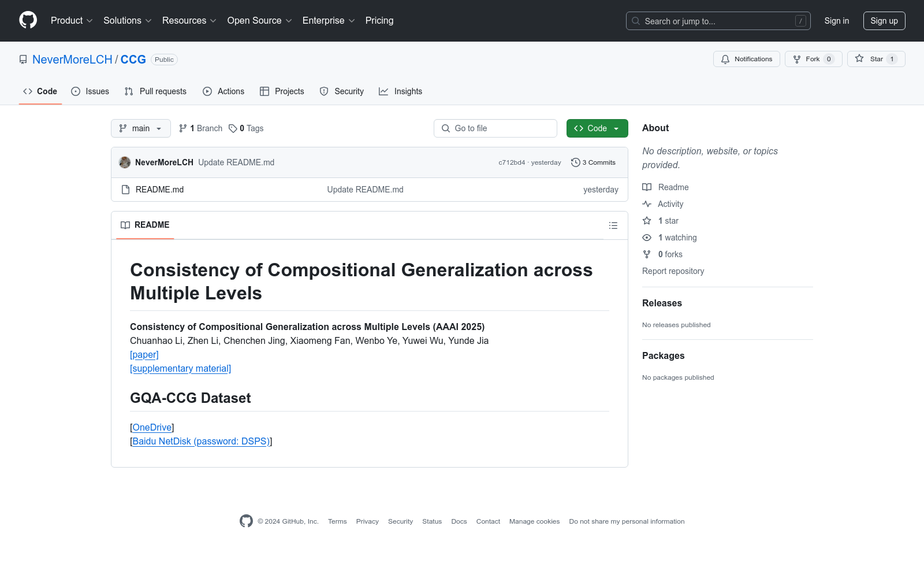The width and height of the screenshot is (924, 578).
Task: View the 0 forks link
Action: tap(662, 254)
